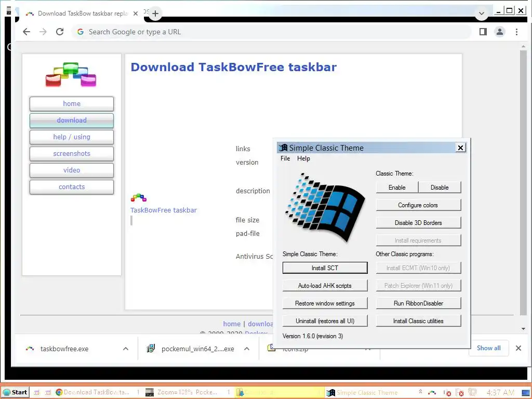Expand the tab search chevron in Chrome

(x=481, y=14)
